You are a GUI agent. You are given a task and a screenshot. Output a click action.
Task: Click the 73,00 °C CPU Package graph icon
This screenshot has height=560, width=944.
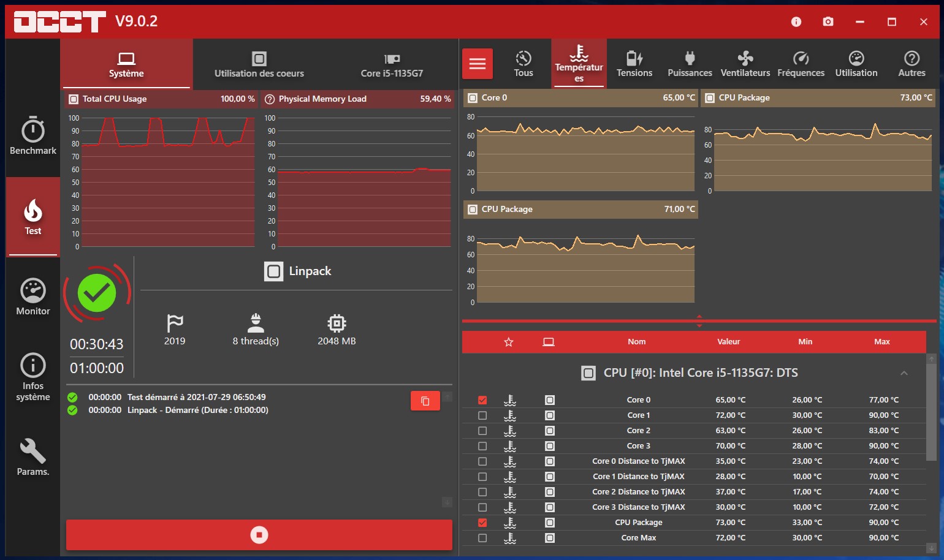[x=710, y=97]
